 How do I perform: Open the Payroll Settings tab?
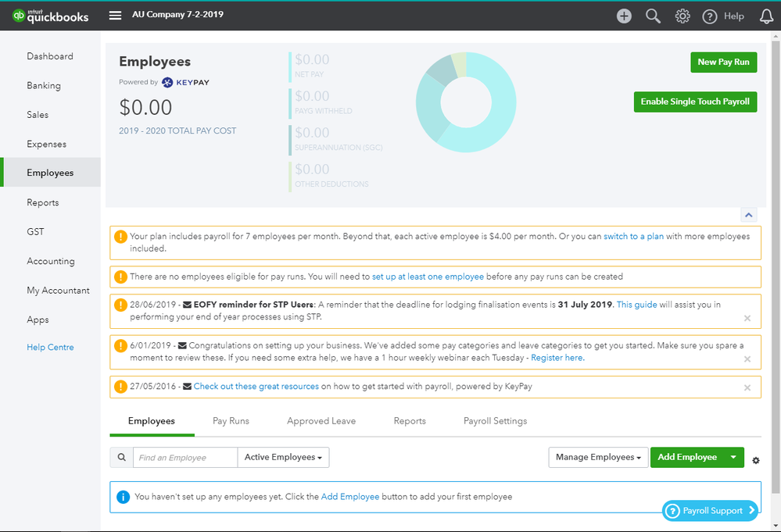tap(495, 421)
